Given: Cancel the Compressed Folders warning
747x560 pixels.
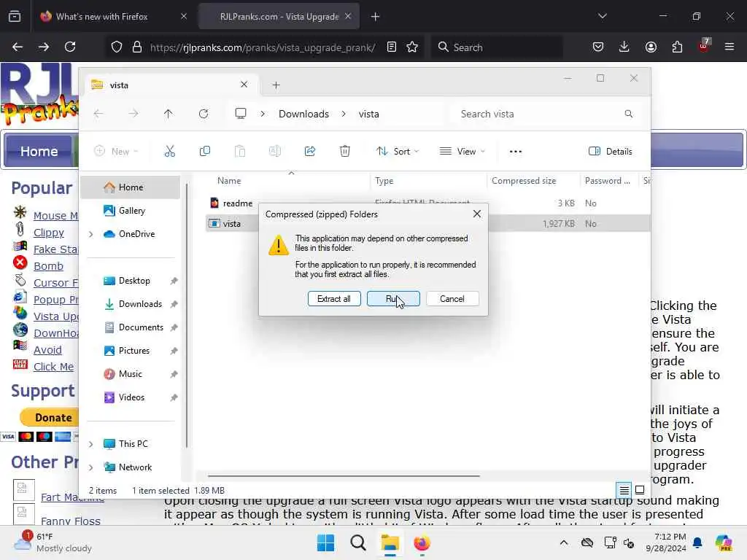Looking at the screenshot, I should tap(452, 298).
